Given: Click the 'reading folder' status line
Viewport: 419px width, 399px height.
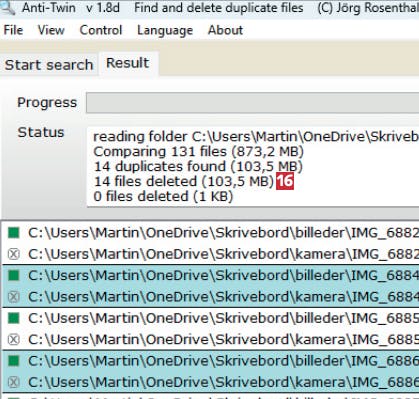Looking at the screenshot, I should coord(256,137).
